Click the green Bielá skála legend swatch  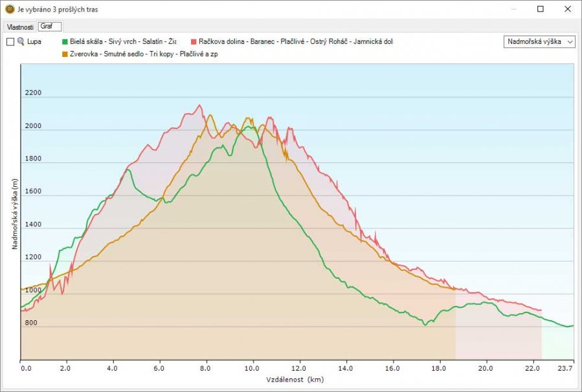pos(65,41)
